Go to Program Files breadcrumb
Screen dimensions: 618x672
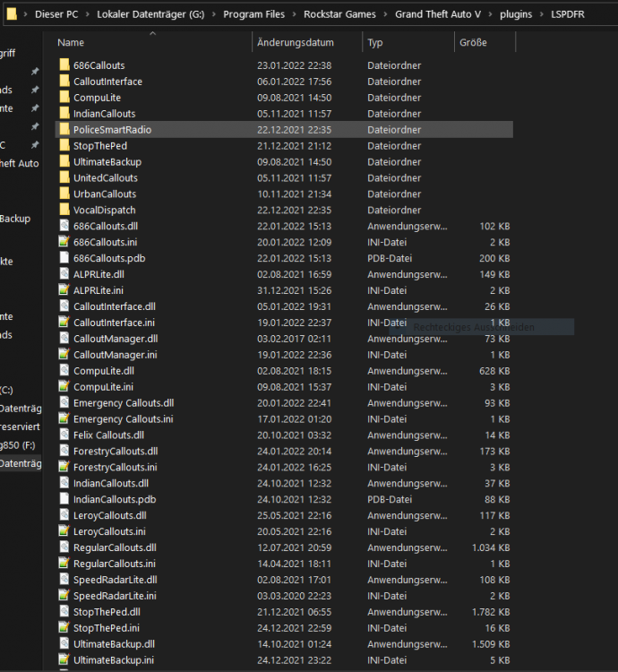pos(254,14)
